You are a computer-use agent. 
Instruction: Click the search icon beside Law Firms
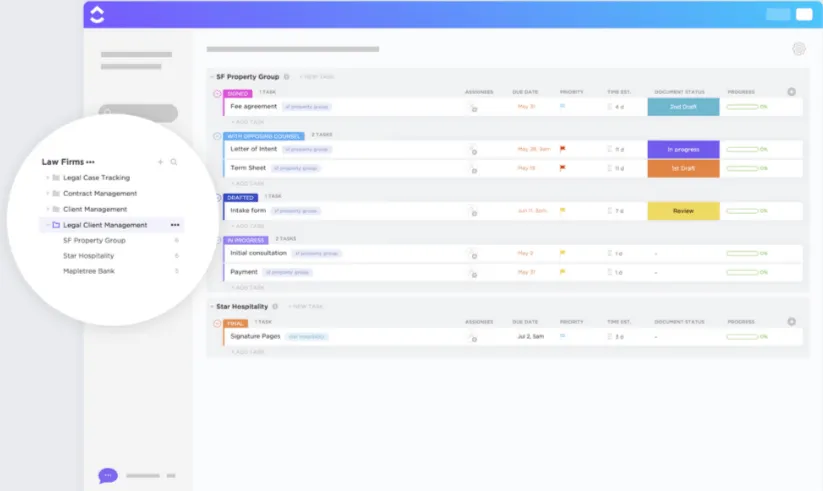(174, 162)
